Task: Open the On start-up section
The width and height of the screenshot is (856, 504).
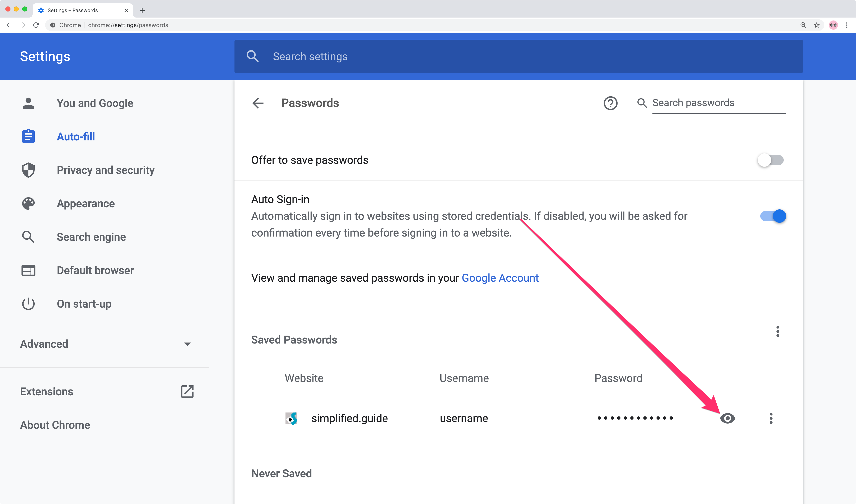Action: (x=84, y=304)
